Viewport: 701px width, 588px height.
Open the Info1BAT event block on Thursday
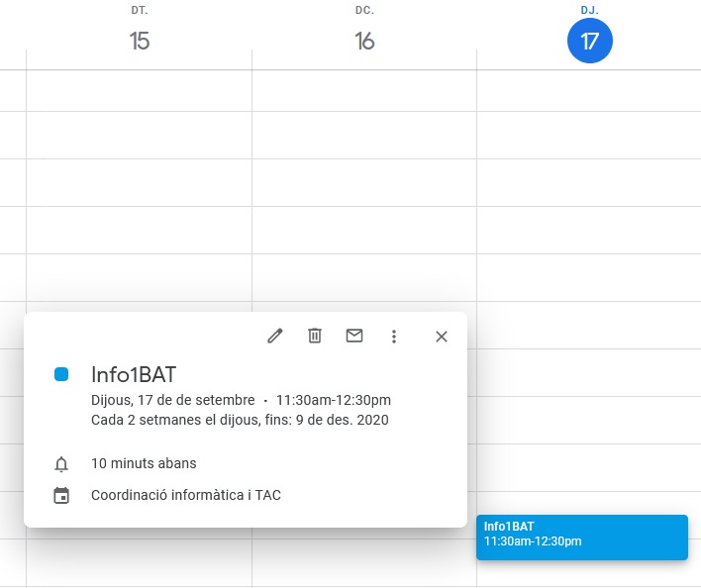click(x=582, y=538)
